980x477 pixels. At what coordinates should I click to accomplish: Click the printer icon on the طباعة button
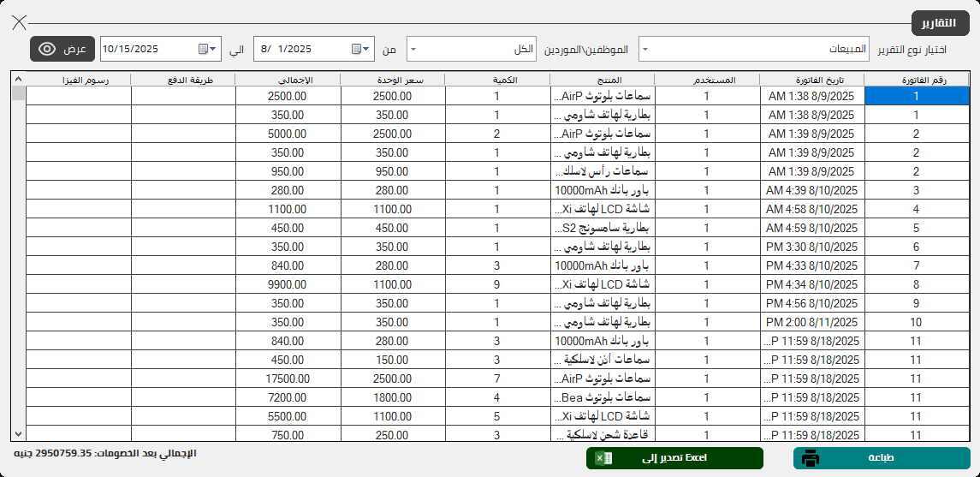811,458
